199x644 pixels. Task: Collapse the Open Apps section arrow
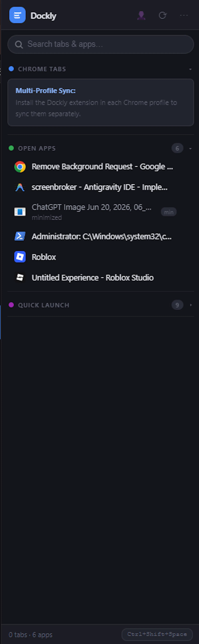(x=191, y=148)
